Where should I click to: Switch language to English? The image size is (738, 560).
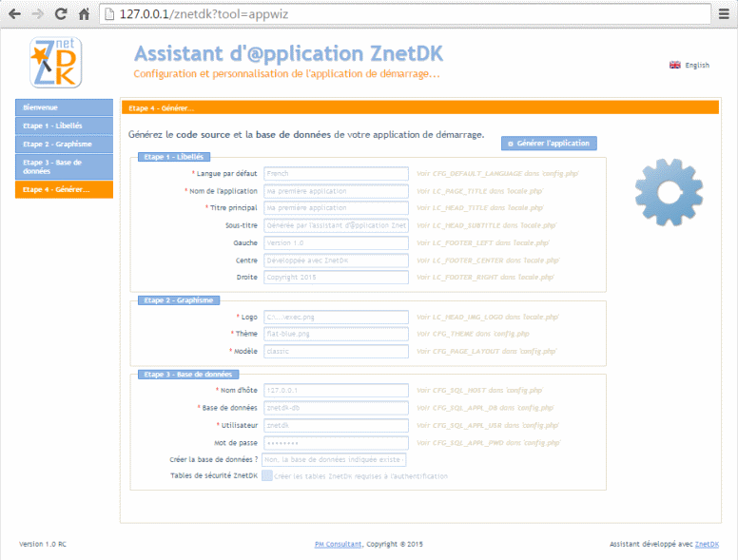697,65
